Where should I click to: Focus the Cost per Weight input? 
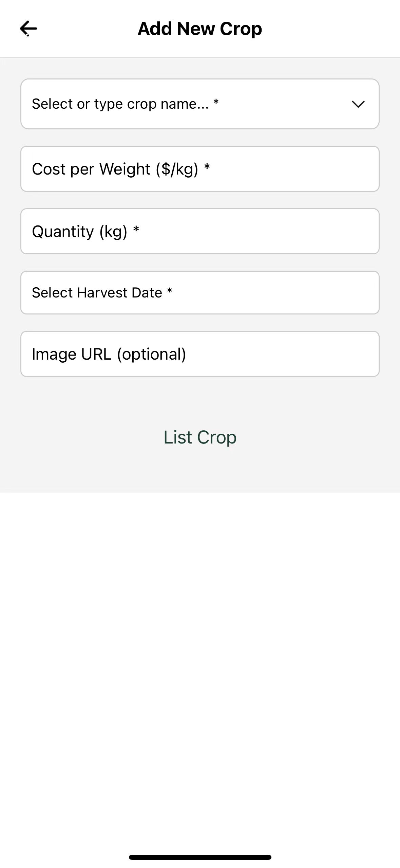click(x=200, y=169)
